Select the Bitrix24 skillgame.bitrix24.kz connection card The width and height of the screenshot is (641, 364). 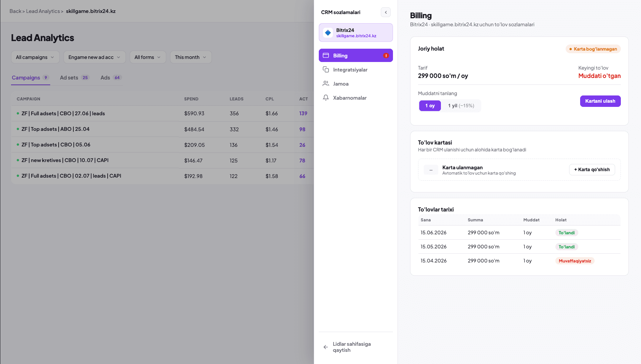(356, 33)
